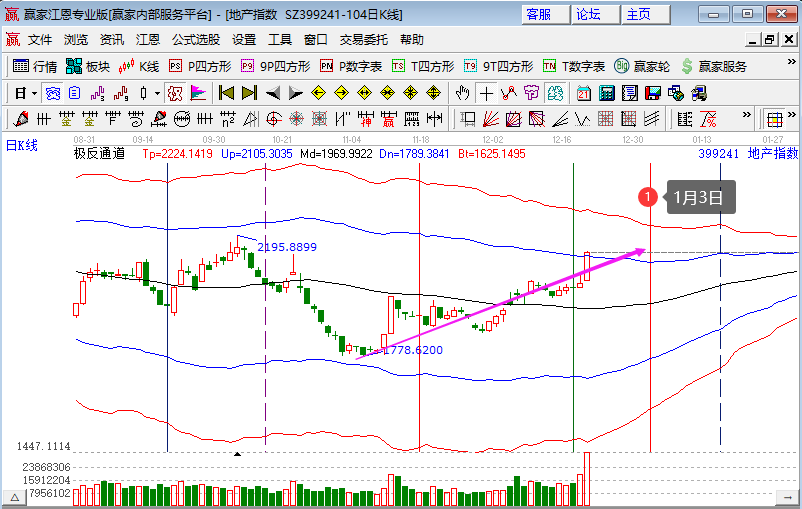The width and height of the screenshot is (802, 509).
Task: Toggle the crosshair cursor mode
Action: 486,93
